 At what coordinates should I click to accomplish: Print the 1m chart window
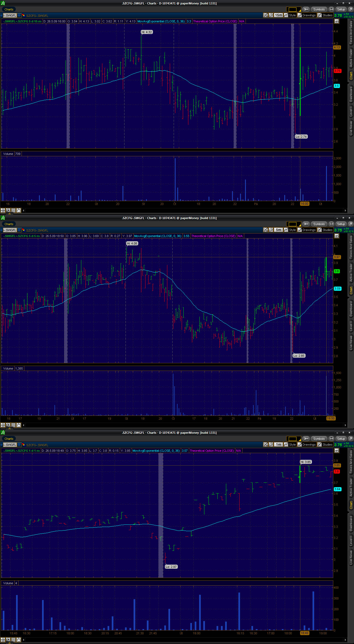click(331, 439)
